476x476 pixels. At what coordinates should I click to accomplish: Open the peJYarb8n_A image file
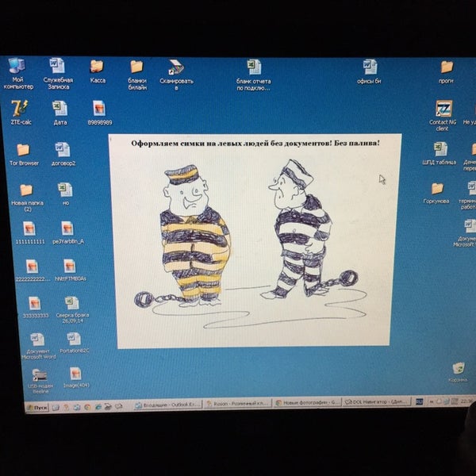coord(68,232)
